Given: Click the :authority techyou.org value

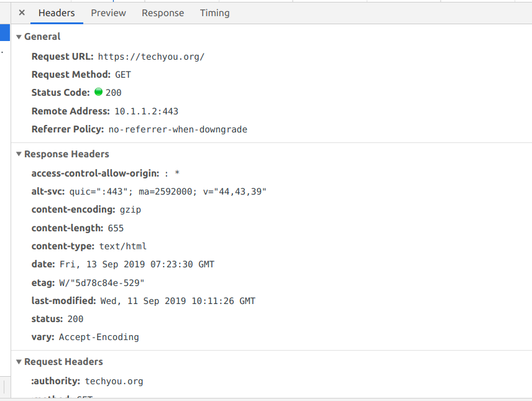Looking at the screenshot, I should [114, 380].
